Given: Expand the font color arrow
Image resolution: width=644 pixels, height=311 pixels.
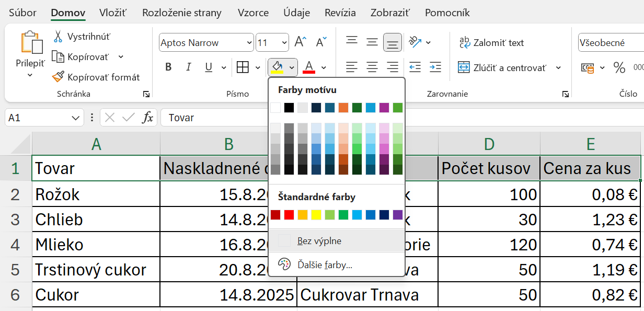Looking at the screenshot, I should point(324,67).
